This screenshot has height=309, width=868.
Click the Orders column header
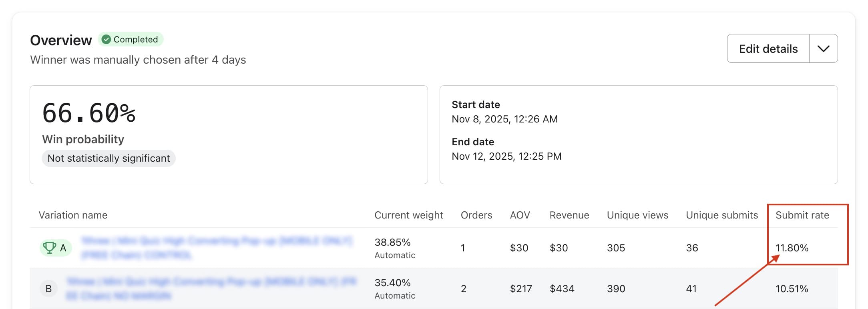[476, 215]
